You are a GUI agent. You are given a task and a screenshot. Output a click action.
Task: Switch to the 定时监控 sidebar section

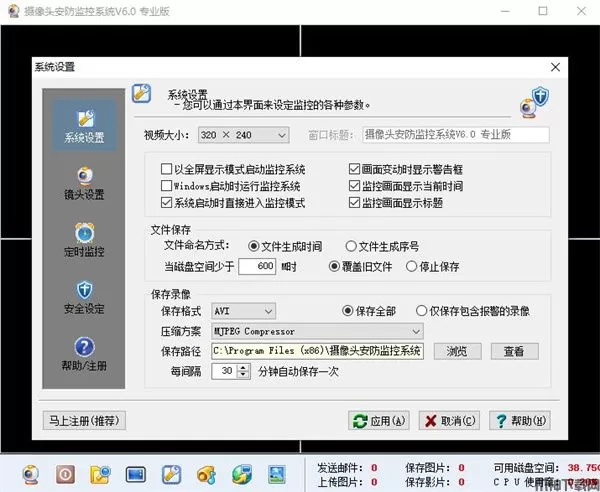[84, 240]
